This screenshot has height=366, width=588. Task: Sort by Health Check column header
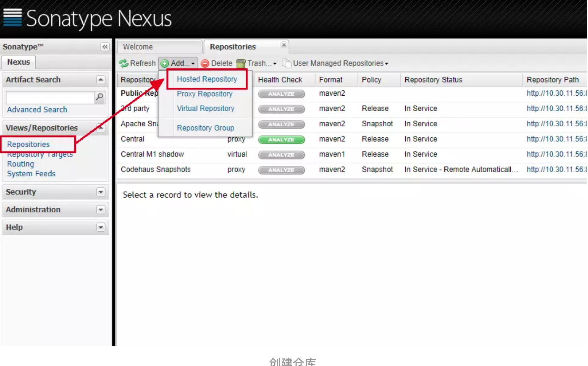coord(284,80)
